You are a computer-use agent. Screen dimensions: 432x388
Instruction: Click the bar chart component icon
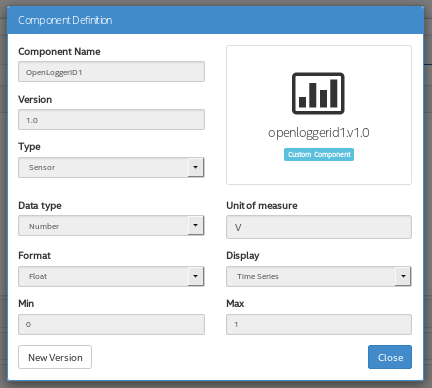click(x=318, y=93)
